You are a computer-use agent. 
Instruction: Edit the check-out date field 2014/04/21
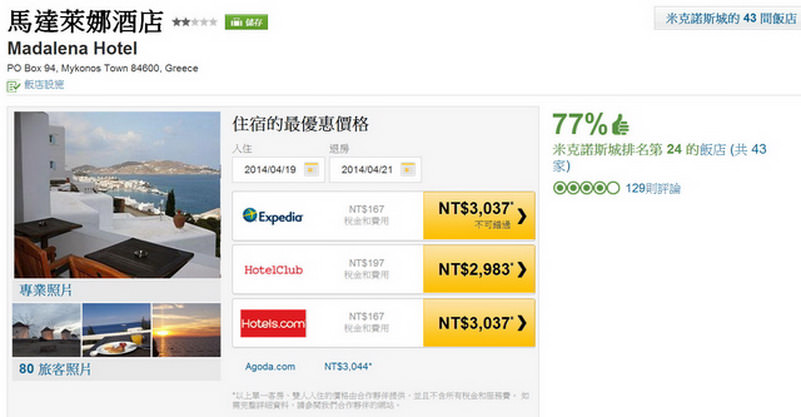(x=364, y=169)
